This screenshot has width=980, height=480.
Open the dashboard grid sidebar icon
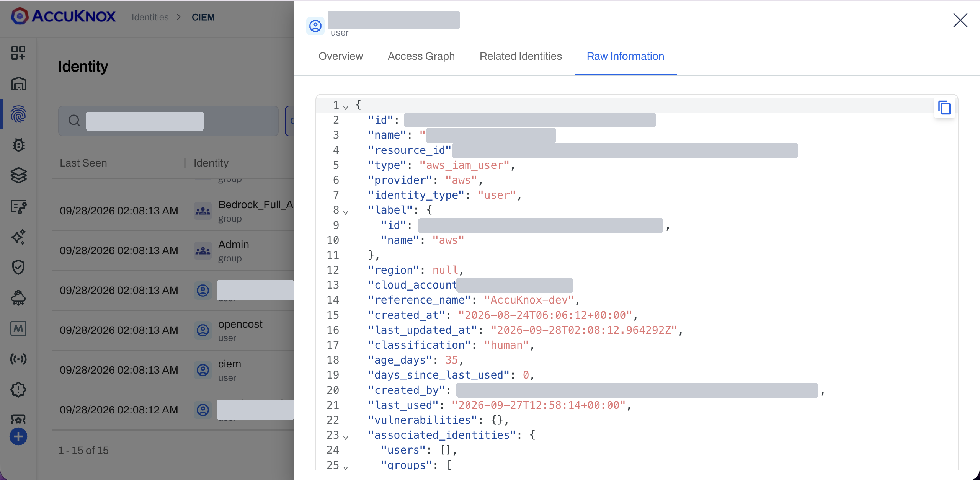point(18,53)
